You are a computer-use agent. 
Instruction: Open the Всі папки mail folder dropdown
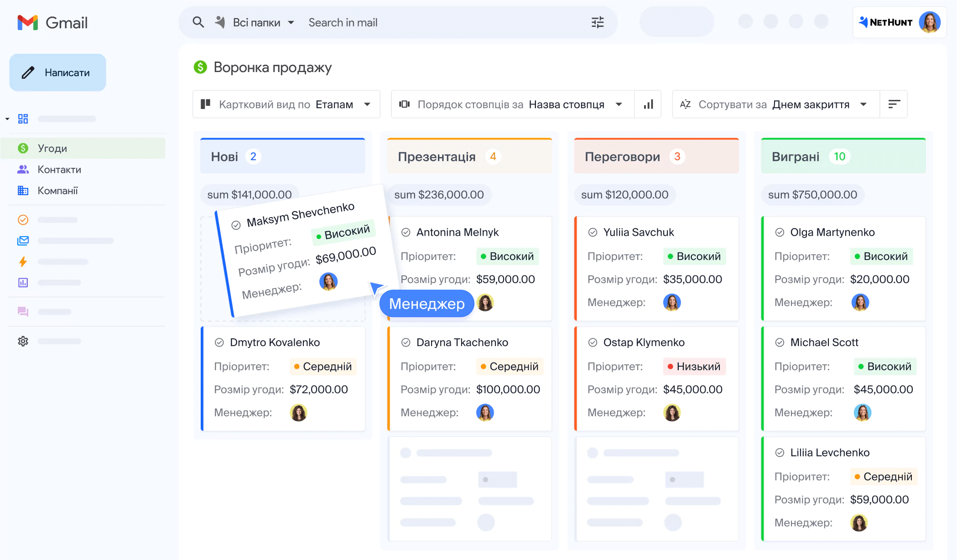(292, 22)
